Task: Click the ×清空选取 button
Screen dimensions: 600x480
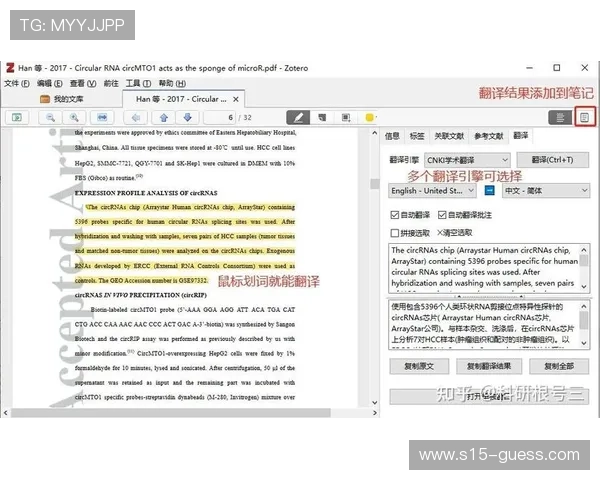Action: click(x=455, y=233)
